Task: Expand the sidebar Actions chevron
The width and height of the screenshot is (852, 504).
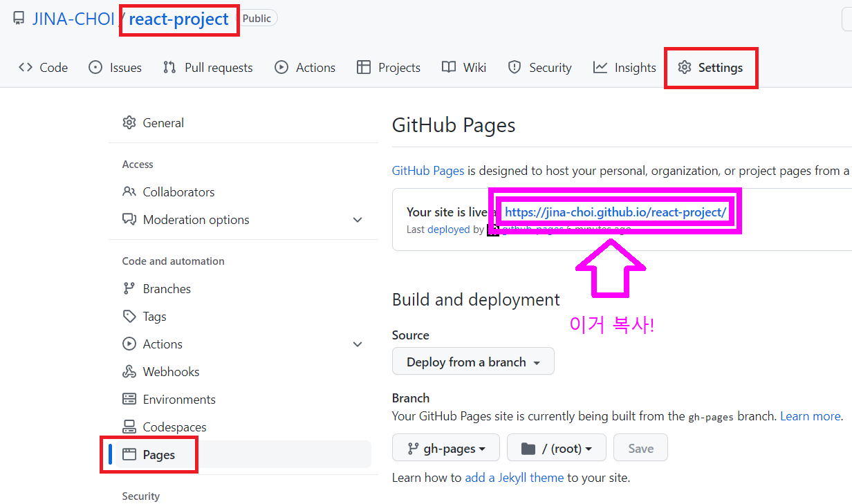Action: point(358,344)
